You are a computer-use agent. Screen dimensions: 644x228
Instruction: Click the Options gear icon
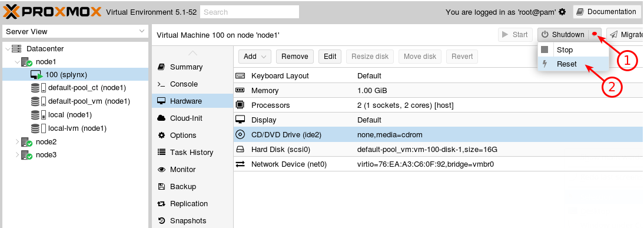click(161, 135)
